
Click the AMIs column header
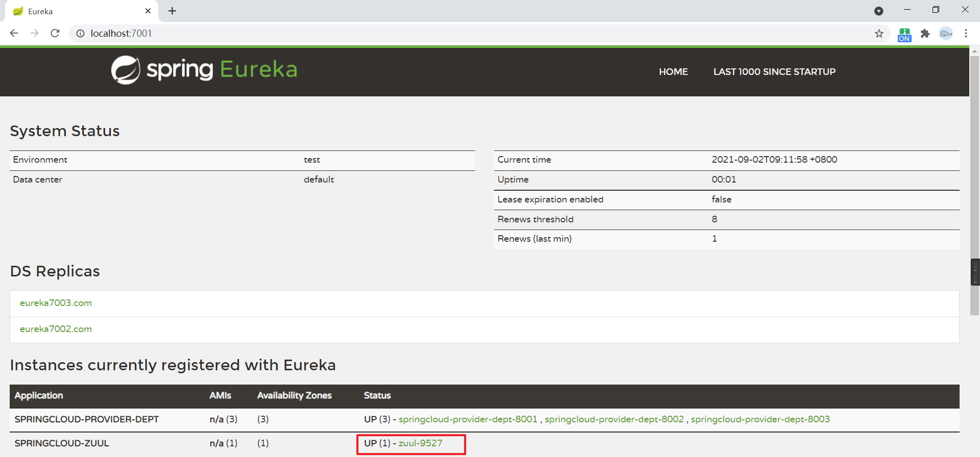[x=220, y=395]
